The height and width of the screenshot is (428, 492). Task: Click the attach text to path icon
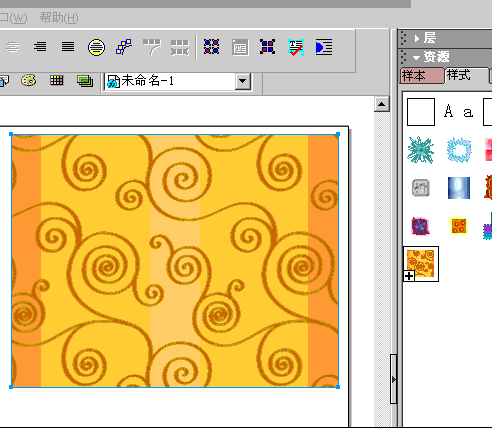pyautogui.click(x=124, y=47)
